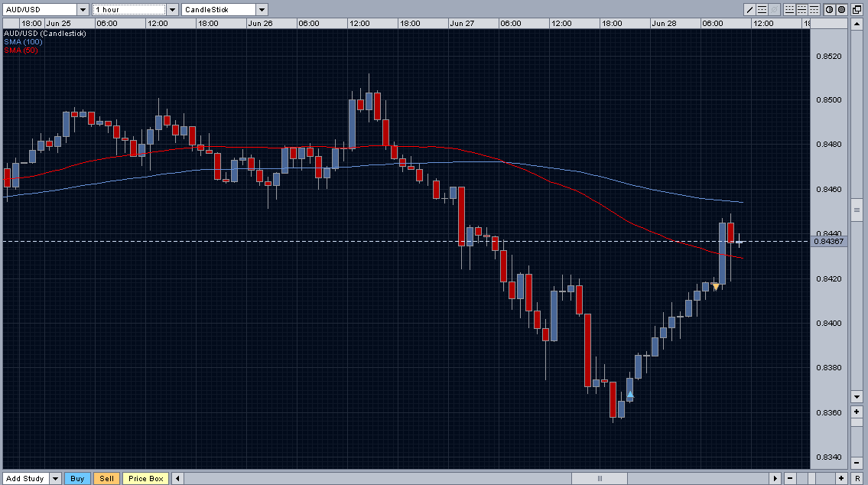Select the AUD/USD (Candlestick) legend label
Screen dimensions: 868x485
click(x=45, y=34)
